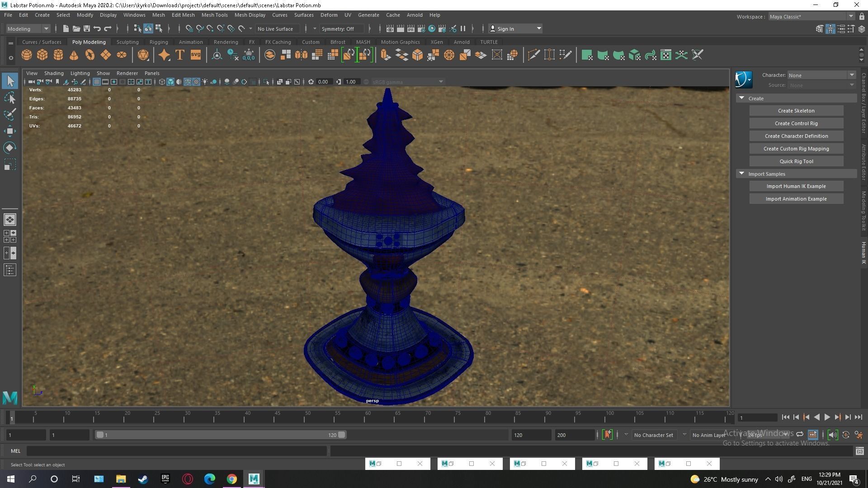Click the Human IK character icon
This screenshot has height=488, width=868.
(743, 80)
